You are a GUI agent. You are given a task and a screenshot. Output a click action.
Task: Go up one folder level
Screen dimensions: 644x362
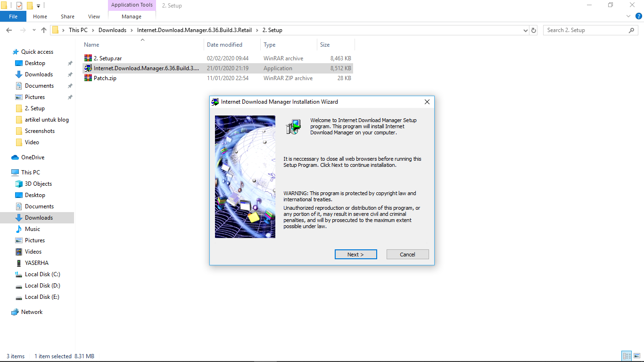44,30
